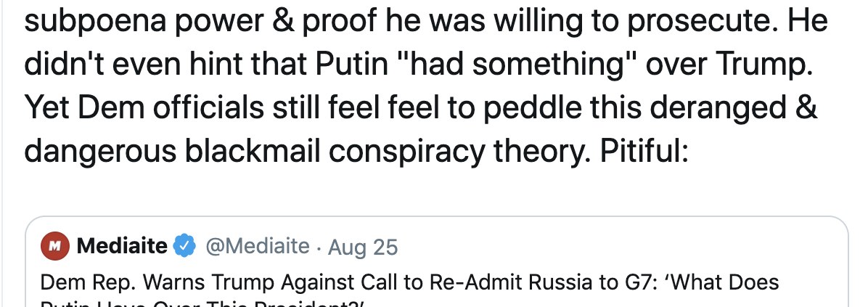Open the Aug 25 timestamp link
Viewport: 868px width, 307px height.
[363, 247]
